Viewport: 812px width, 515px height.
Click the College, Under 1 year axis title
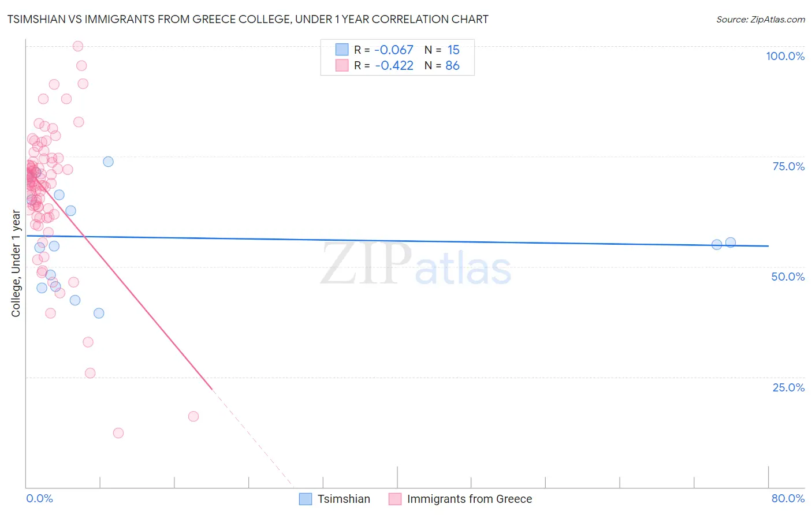pyautogui.click(x=16, y=264)
